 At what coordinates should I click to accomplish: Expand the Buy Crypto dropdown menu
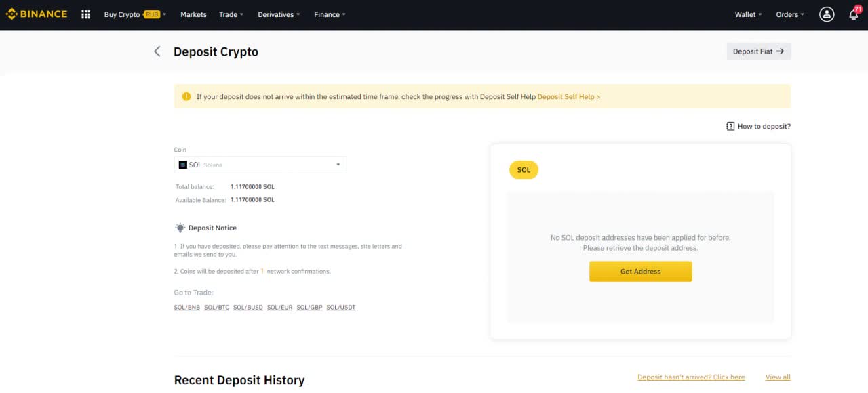click(x=135, y=14)
